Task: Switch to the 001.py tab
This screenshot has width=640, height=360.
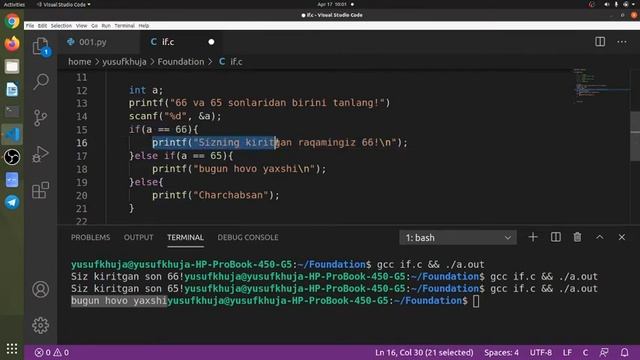Action: pos(93,42)
